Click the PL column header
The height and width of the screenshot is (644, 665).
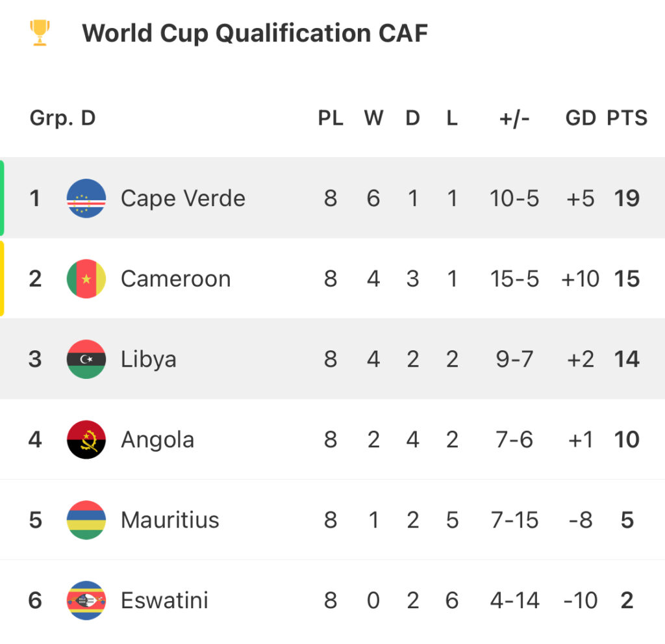pyautogui.click(x=331, y=118)
